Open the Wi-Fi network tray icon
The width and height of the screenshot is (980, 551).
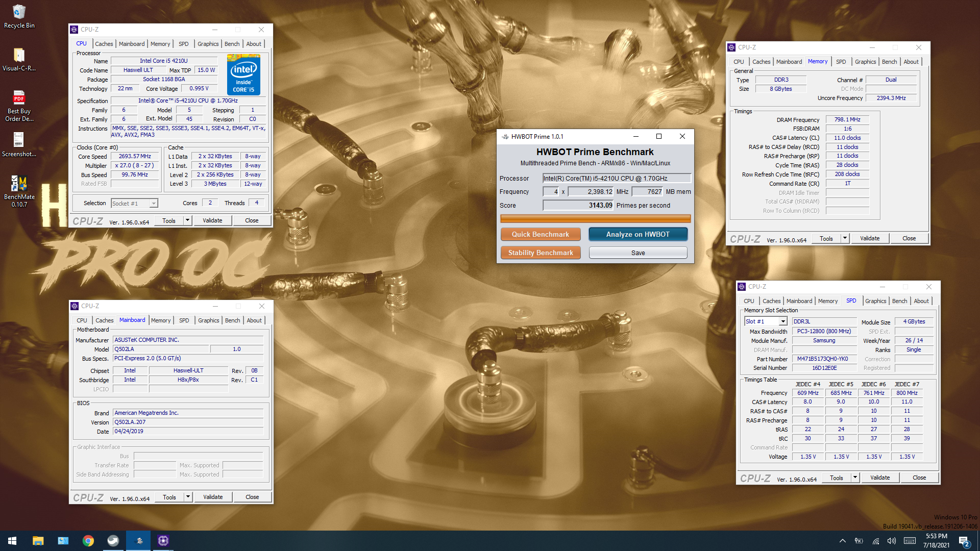(876, 541)
